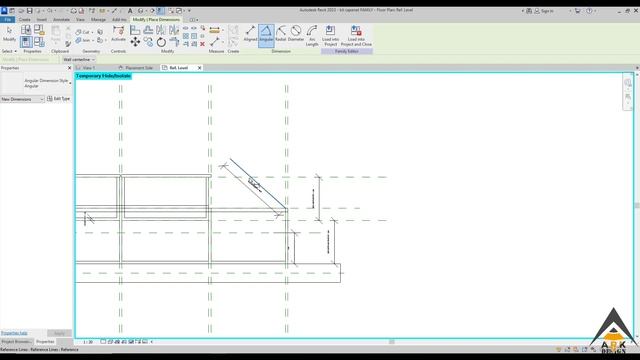Click the Activate controls icon

[118, 33]
